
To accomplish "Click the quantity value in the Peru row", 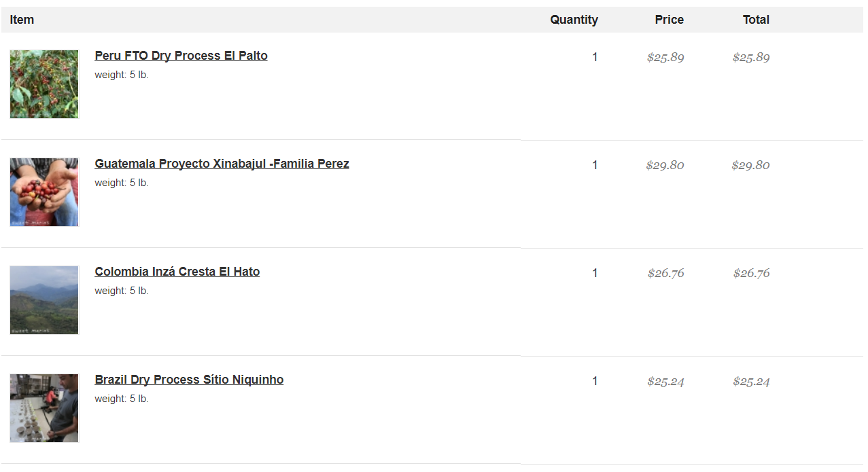I will tap(595, 57).
